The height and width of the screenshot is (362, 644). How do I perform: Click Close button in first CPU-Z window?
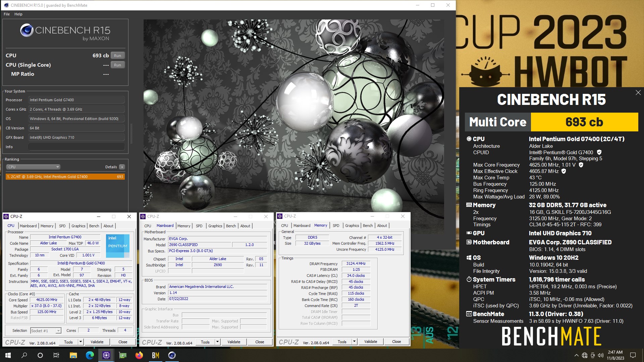tap(123, 342)
